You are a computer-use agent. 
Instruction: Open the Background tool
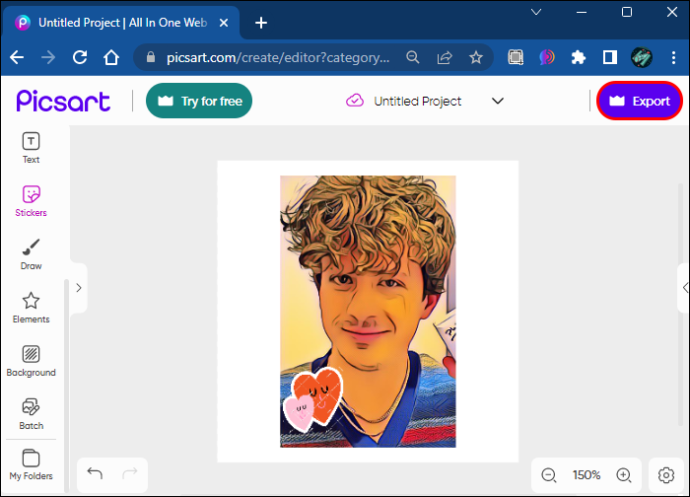31,361
